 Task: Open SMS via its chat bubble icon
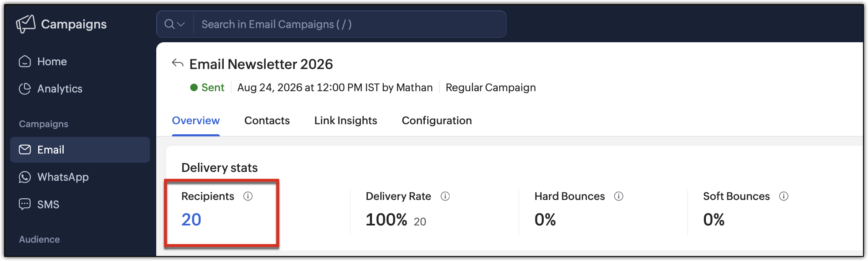tap(25, 204)
